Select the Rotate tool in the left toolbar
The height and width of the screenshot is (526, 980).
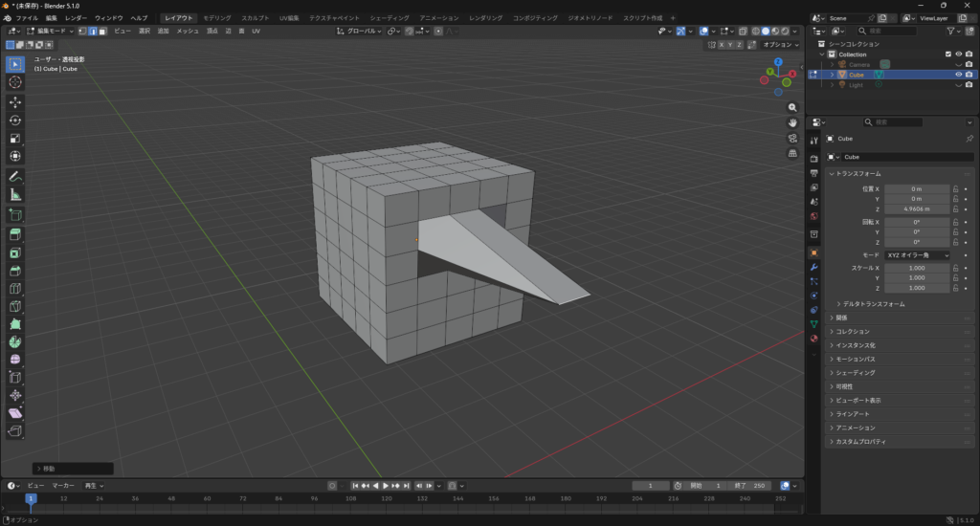pos(15,121)
